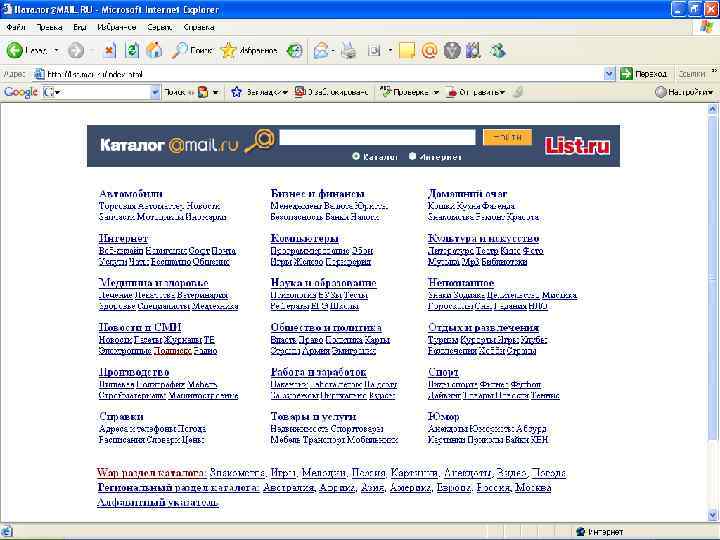
Task: Select the Каталог radio button
Action: click(356, 156)
